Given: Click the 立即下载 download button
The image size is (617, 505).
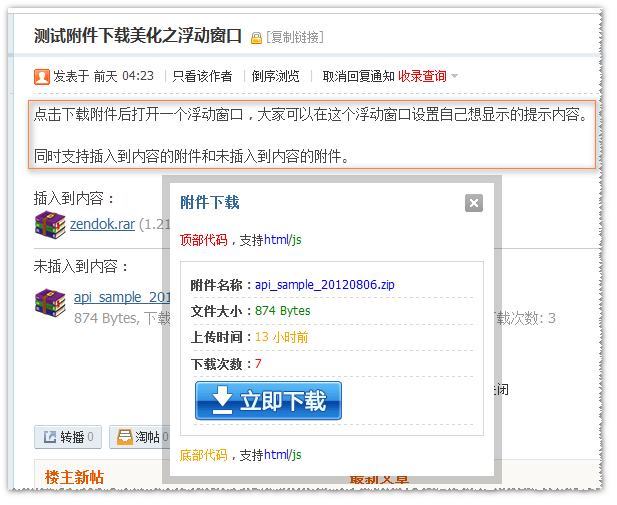Looking at the screenshot, I should point(268,401).
